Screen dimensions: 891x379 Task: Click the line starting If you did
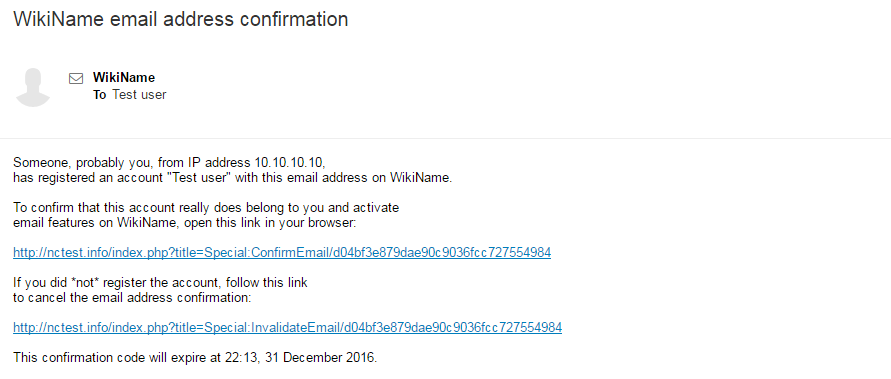tap(160, 282)
